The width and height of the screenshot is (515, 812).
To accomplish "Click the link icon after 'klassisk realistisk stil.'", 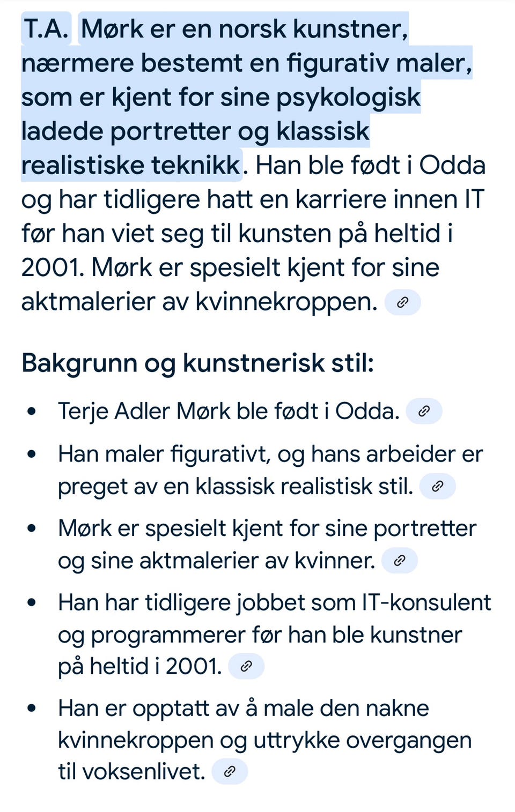I will [x=437, y=486].
